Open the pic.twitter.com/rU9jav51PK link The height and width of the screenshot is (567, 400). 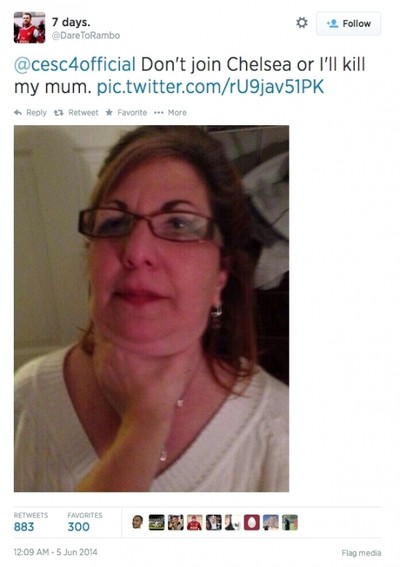210,87
